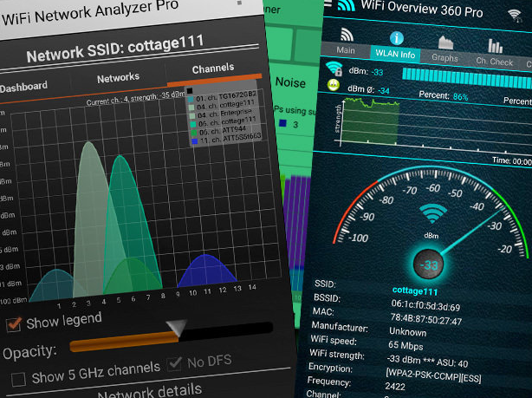Enable Show 5 GHz channels checkbox
532x398 pixels.
18,379
